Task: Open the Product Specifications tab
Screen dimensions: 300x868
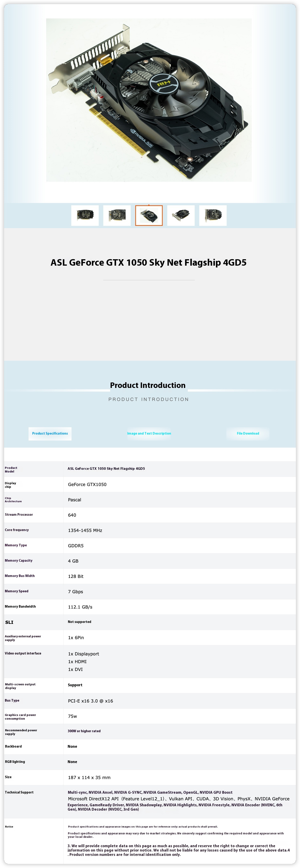Action: [50, 434]
